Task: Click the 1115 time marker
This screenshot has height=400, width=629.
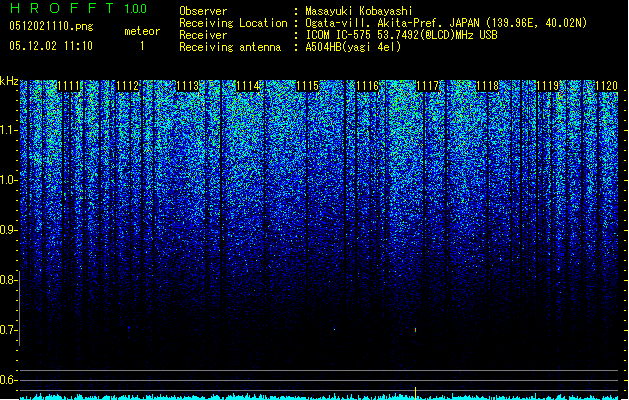Action: coord(307,86)
